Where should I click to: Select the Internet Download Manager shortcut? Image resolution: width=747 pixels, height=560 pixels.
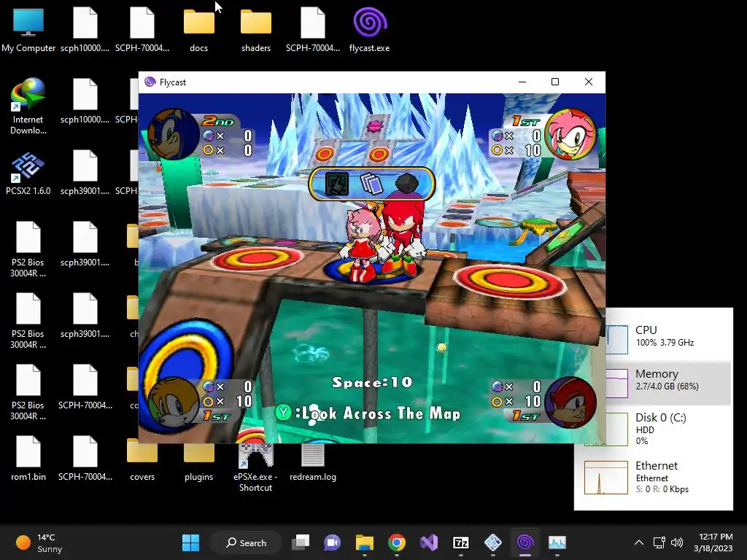pos(28,106)
